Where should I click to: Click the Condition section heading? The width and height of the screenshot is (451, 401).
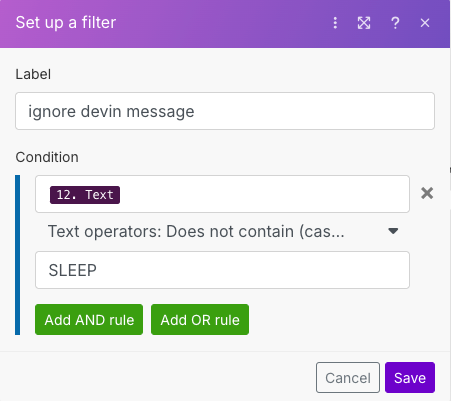tap(47, 157)
